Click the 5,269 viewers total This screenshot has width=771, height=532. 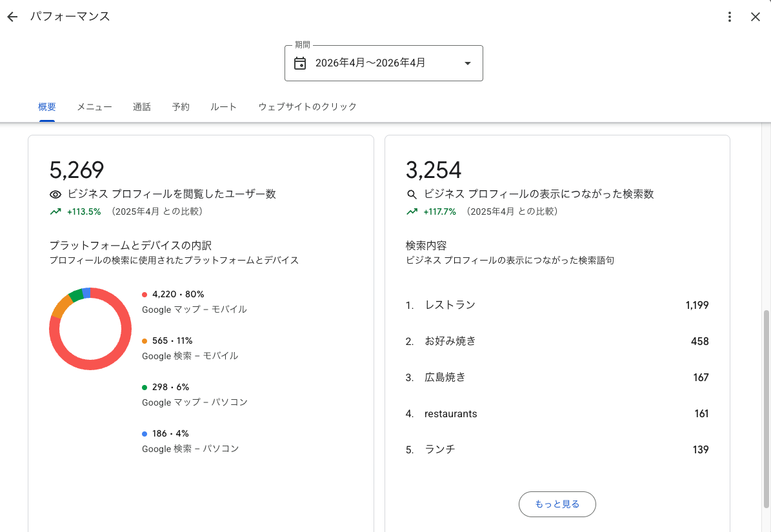[77, 170]
